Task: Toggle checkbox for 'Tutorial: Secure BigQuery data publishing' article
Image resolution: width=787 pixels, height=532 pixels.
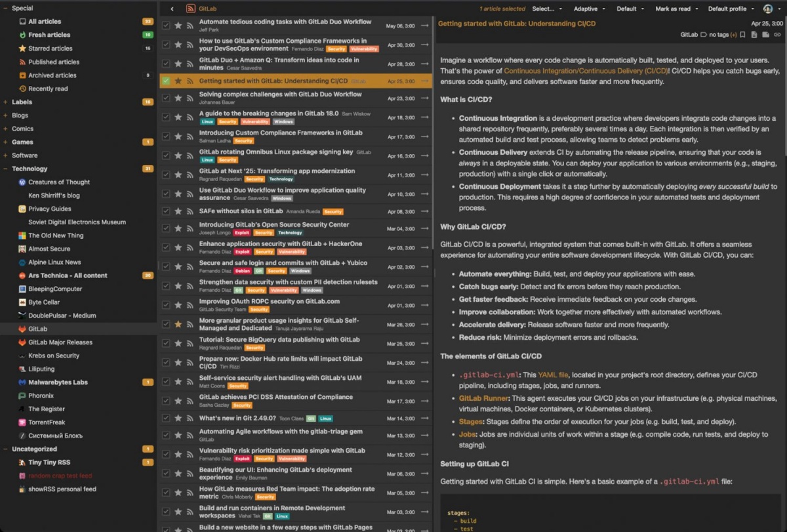Action: (166, 343)
